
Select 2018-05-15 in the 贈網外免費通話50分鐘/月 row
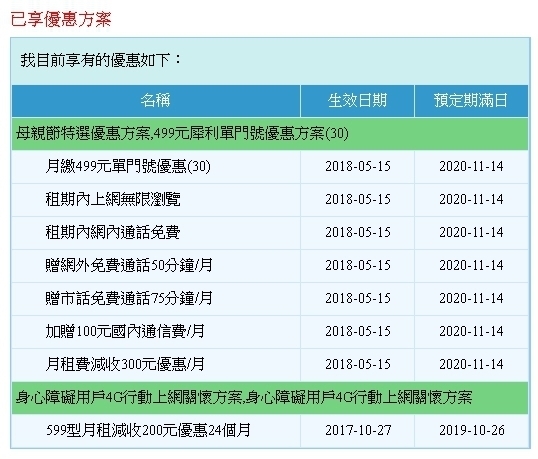click(358, 266)
